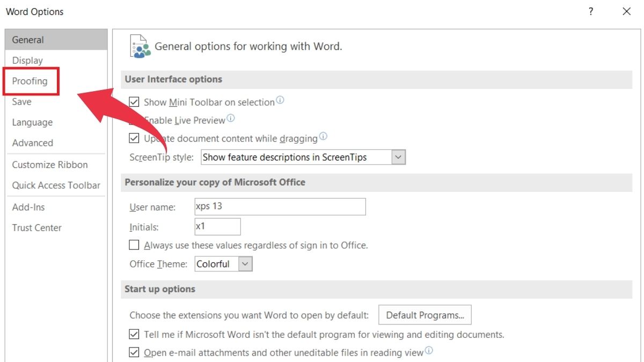Open Quick Access Toolbar category
This screenshot has height=362, width=644.
pos(56,185)
